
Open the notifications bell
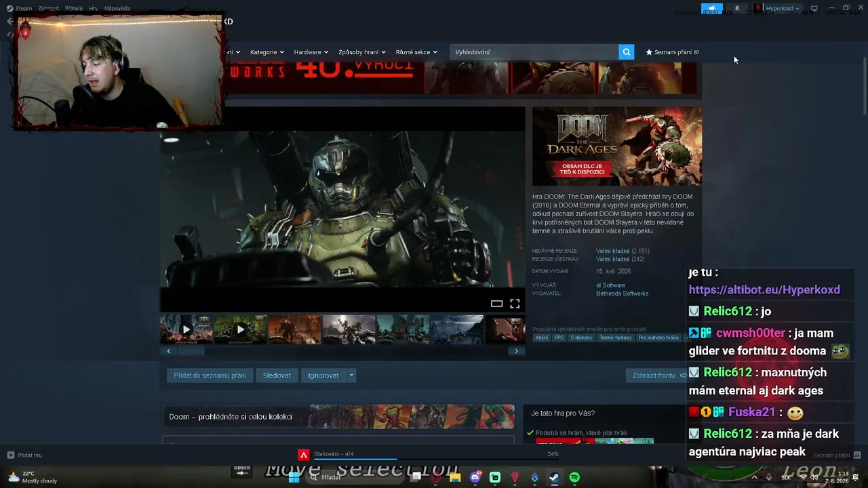(x=737, y=9)
